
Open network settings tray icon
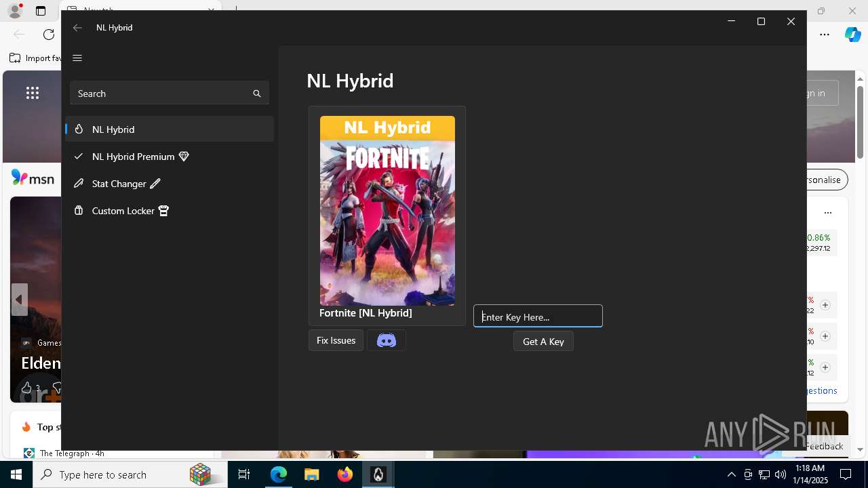click(x=764, y=474)
